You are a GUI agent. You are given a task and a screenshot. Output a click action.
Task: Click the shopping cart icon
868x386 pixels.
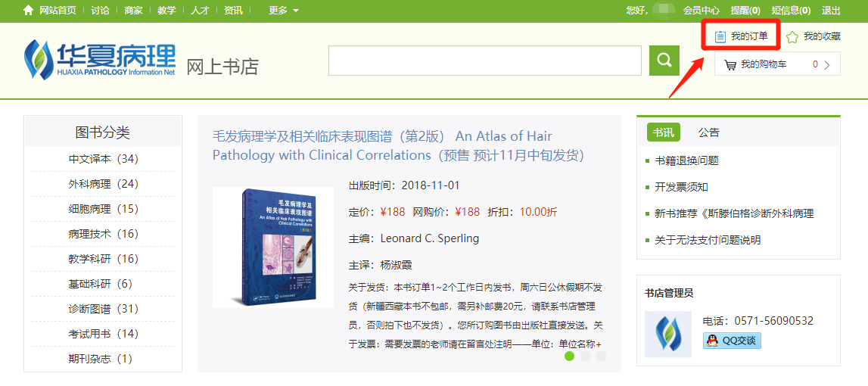[730, 65]
